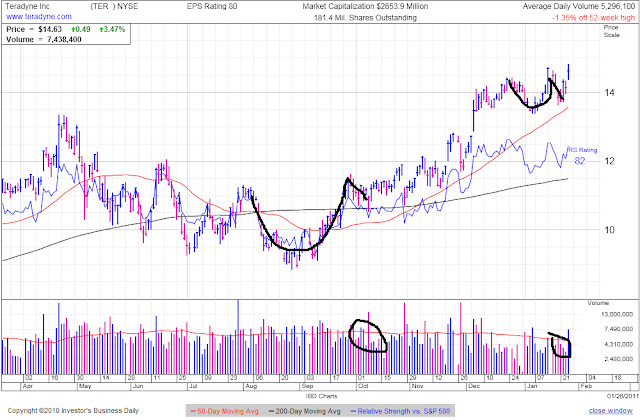Click the May month label
Viewport: 640px width, 420px height.
click(85, 386)
